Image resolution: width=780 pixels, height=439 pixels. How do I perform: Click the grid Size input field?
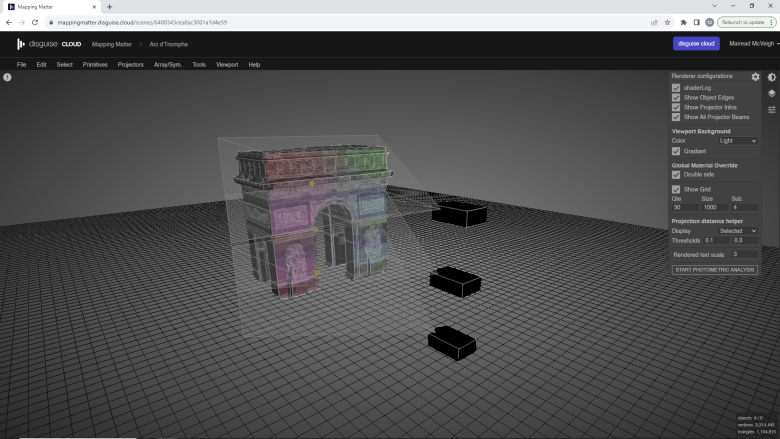tap(715, 207)
